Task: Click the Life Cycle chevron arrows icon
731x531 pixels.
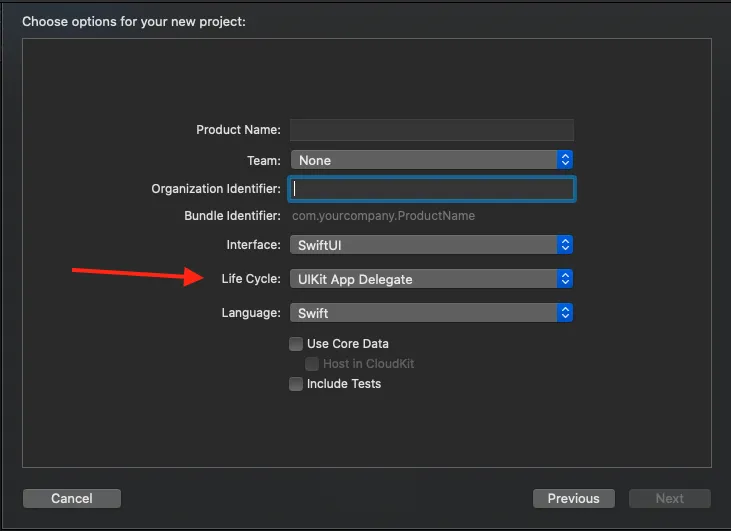Action: click(x=565, y=279)
